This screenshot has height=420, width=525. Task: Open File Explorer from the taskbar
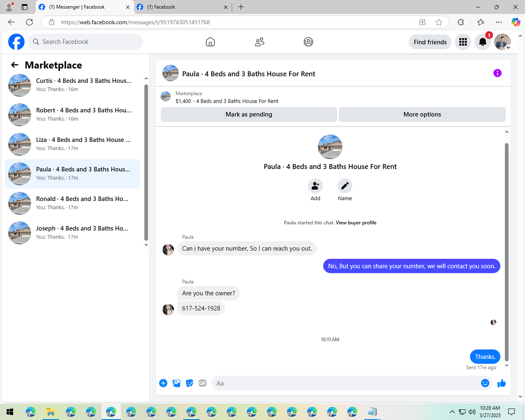click(x=50, y=412)
